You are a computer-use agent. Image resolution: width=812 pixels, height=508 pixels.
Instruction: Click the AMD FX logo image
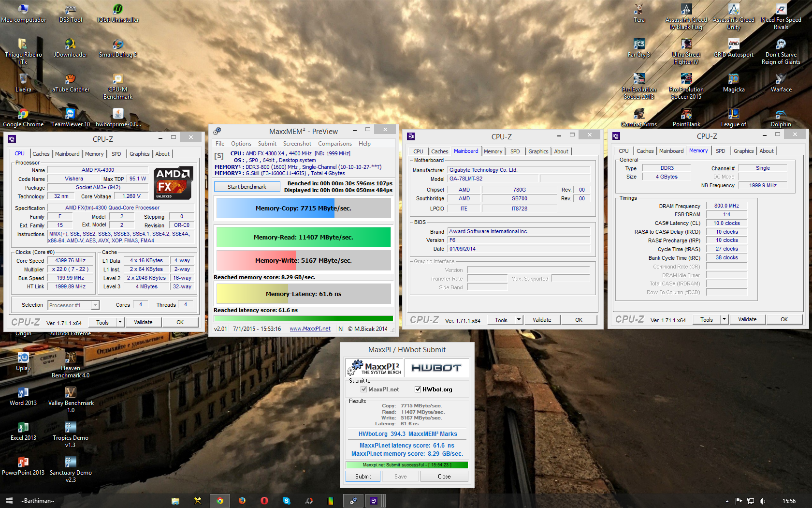pyautogui.click(x=174, y=183)
